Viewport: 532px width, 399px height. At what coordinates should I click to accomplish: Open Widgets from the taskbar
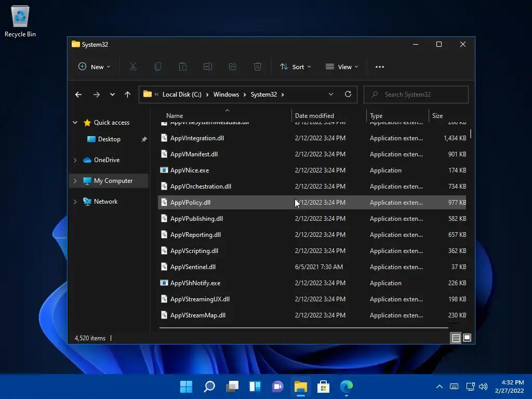(255, 387)
